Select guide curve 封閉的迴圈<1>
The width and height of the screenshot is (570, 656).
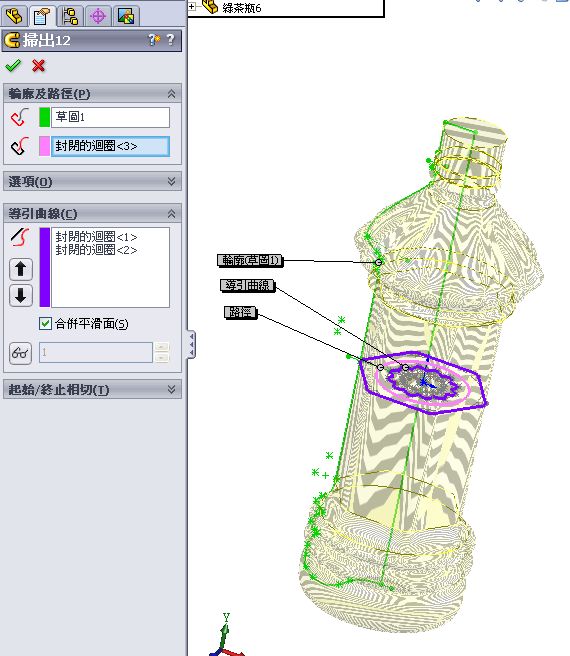tap(96, 237)
